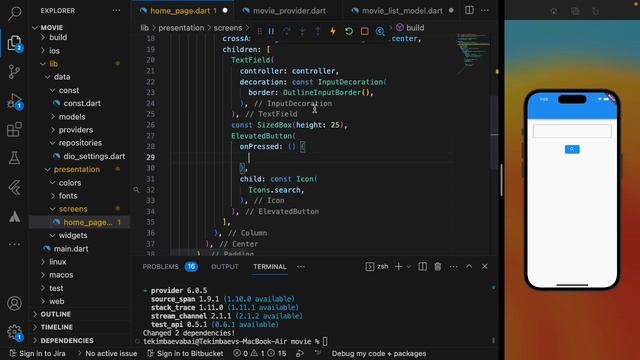This screenshot has height=360, width=640.
Task: Click the debug Step Over button
Action: point(287,31)
